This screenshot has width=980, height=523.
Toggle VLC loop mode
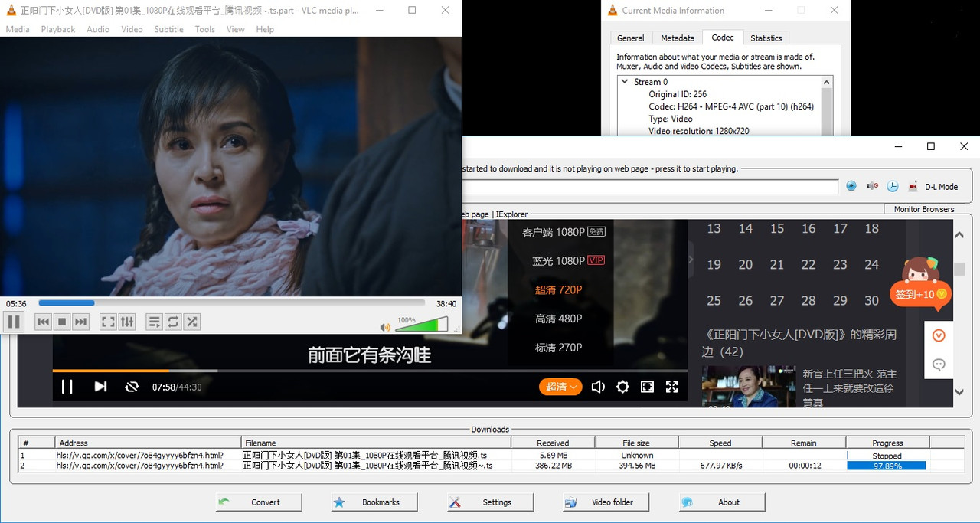coord(173,322)
